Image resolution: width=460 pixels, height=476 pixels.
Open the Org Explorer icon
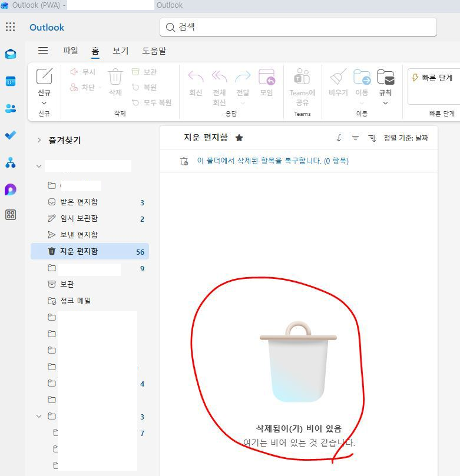click(x=11, y=162)
